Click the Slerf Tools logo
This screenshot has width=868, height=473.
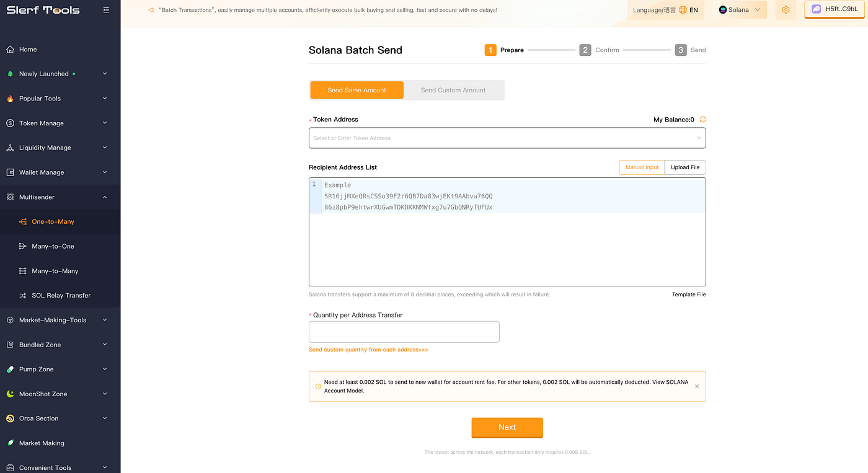[43, 10]
